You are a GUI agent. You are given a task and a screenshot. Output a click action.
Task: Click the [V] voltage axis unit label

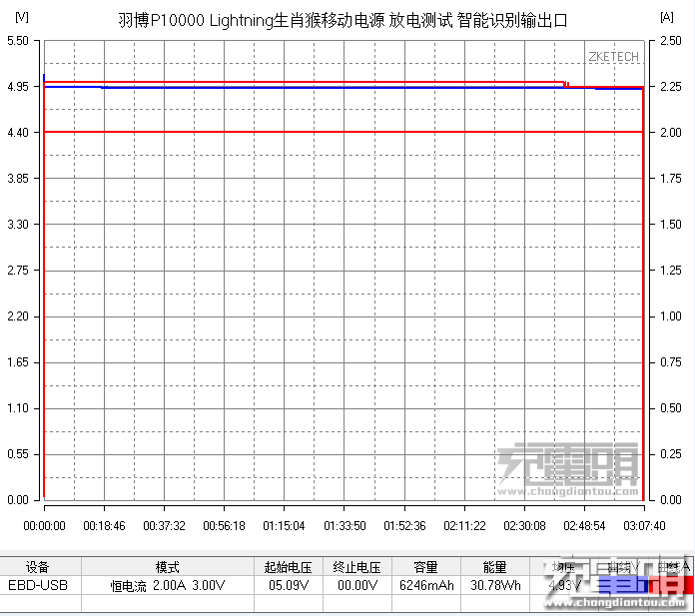point(22,17)
